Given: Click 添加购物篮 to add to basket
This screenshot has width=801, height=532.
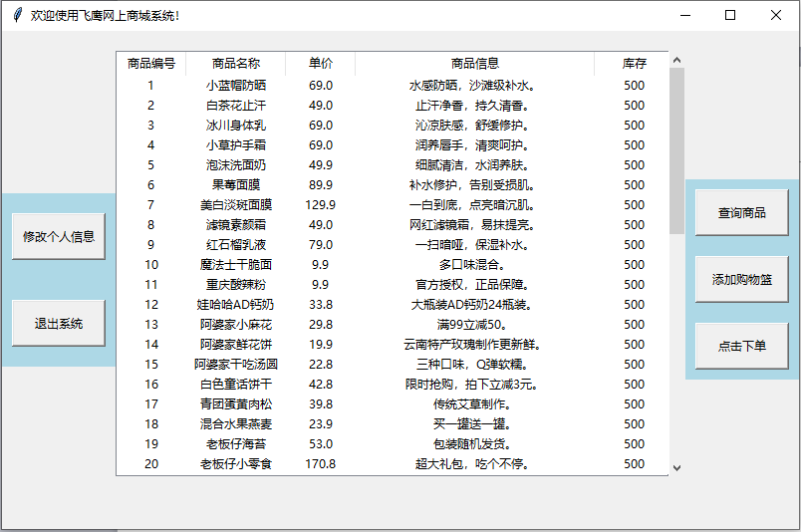Looking at the screenshot, I should (742, 280).
